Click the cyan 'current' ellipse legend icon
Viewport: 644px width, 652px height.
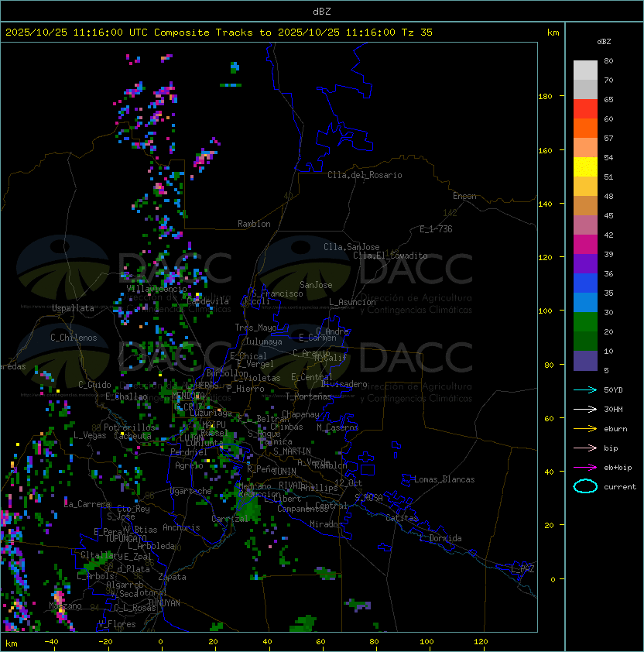pos(585,486)
